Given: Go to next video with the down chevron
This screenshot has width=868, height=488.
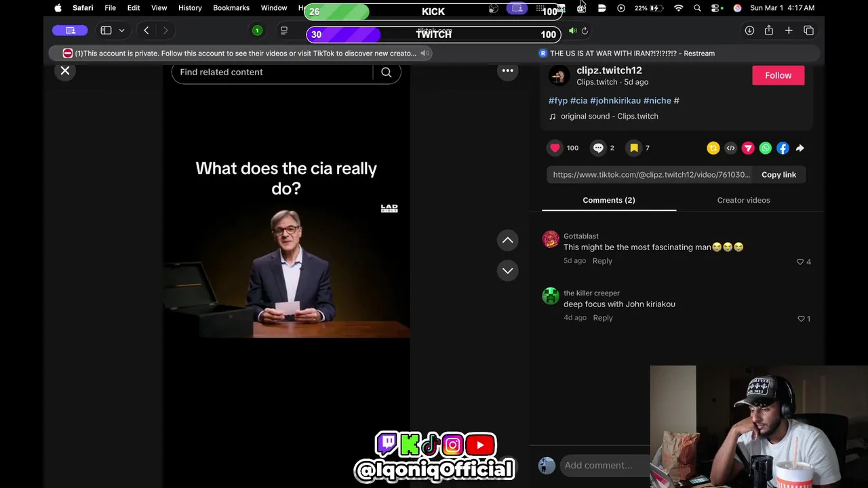Looking at the screenshot, I should pos(507,270).
